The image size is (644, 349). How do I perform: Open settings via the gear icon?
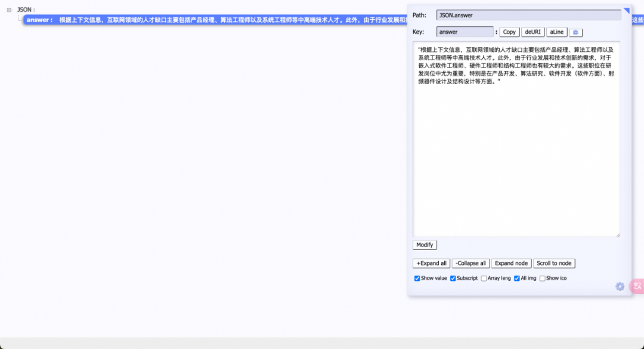(x=620, y=286)
